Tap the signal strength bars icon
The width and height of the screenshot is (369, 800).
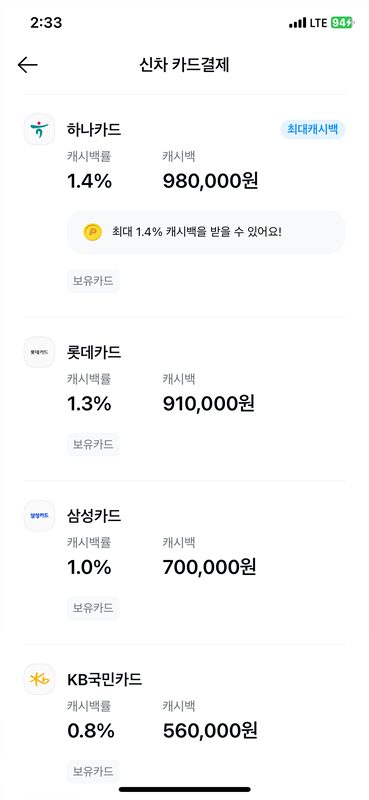click(x=298, y=23)
